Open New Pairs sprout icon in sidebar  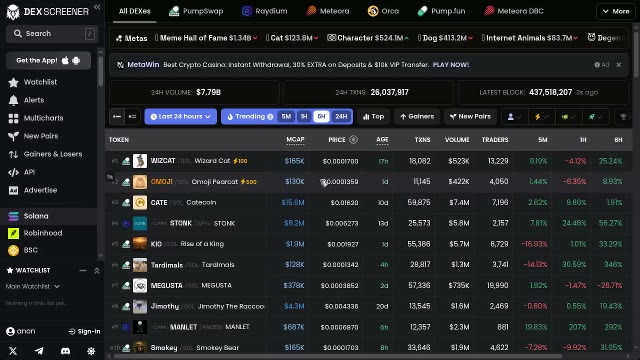pos(13,136)
